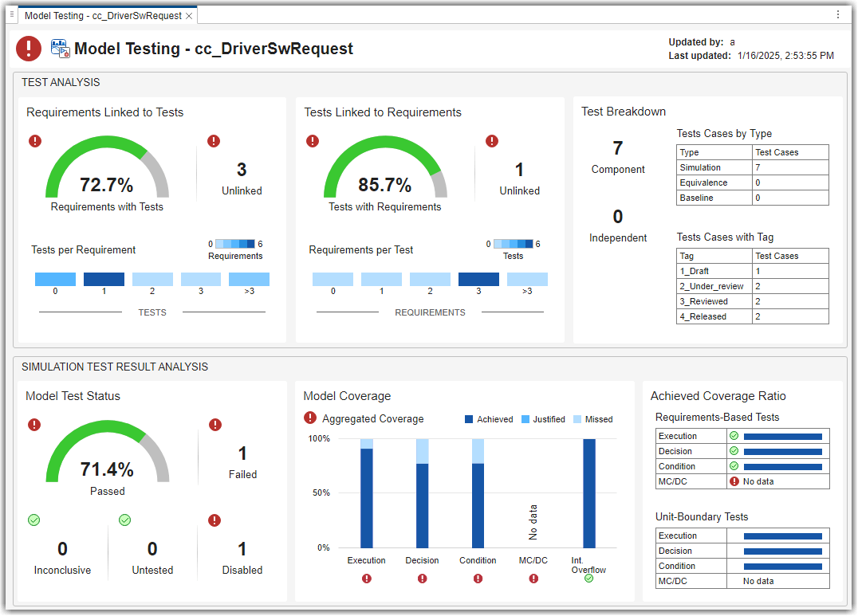Click green check icon above Inconclusive count
The width and height of the screenshot is (858, 616).
click(x=34, y=520)
